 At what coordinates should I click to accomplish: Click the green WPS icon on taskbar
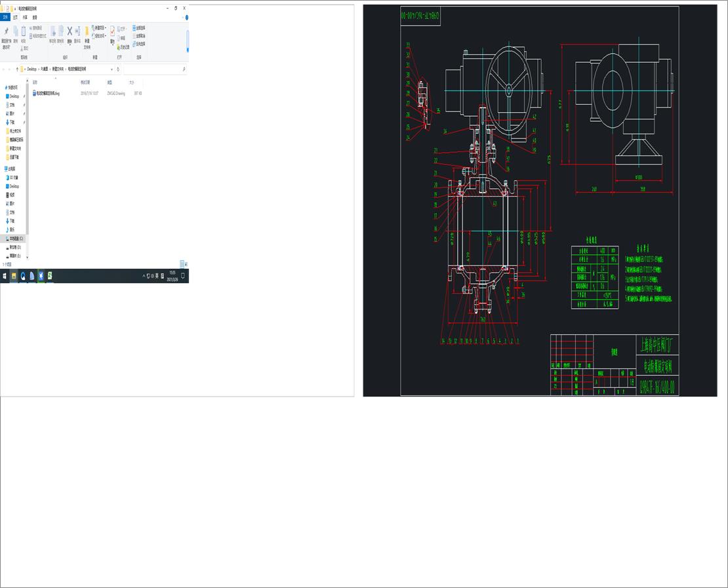pos(50,276)
